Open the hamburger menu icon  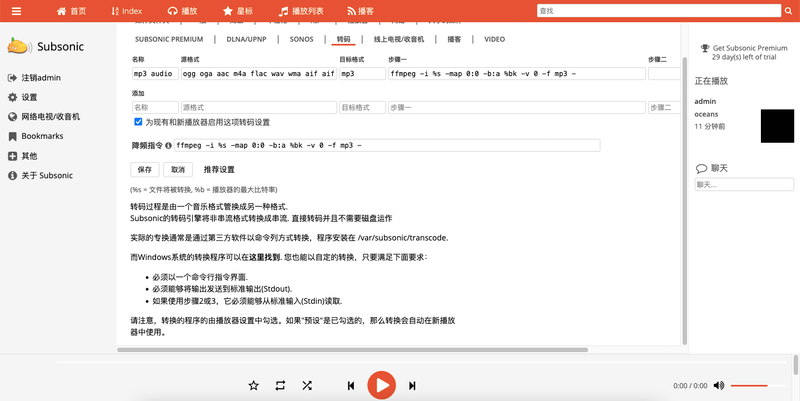click(x=16, y=11)
